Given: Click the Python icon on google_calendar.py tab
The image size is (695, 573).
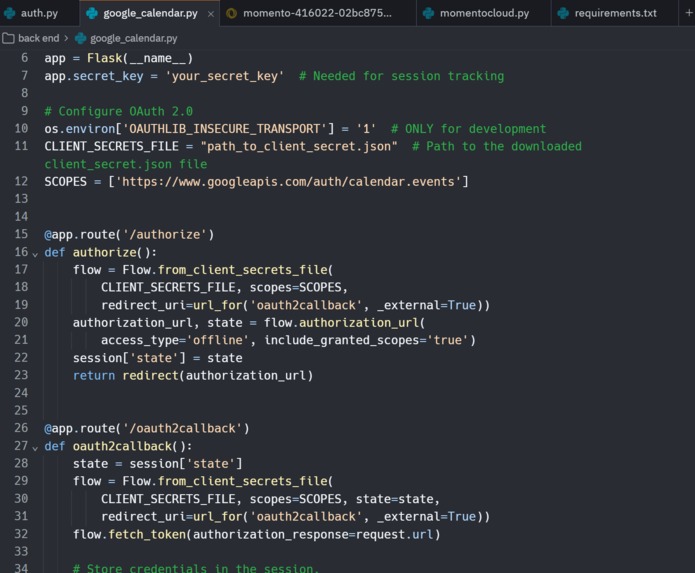Looking at the screenshot, I should (x=92, y=13).
